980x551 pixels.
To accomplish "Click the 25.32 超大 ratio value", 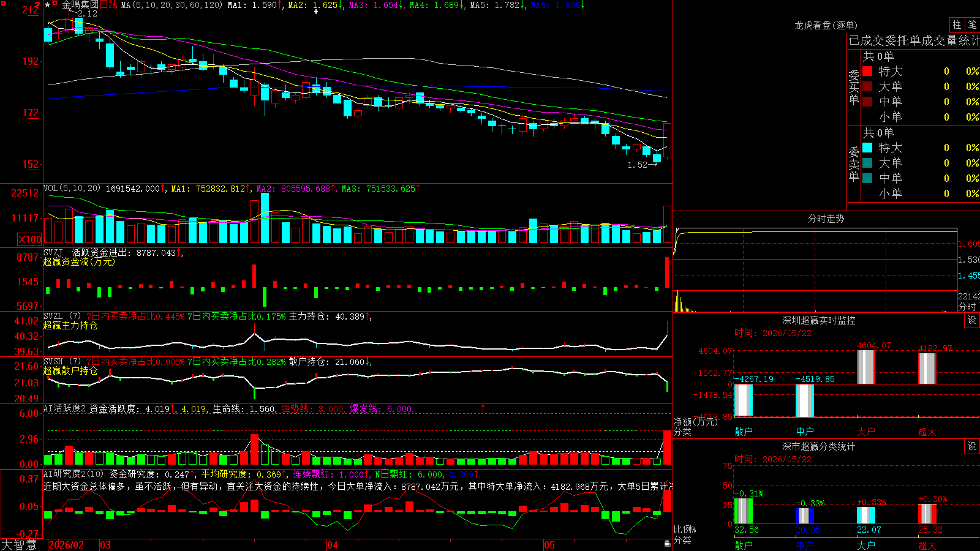I will pyautogui.click(x=930, y=530).
